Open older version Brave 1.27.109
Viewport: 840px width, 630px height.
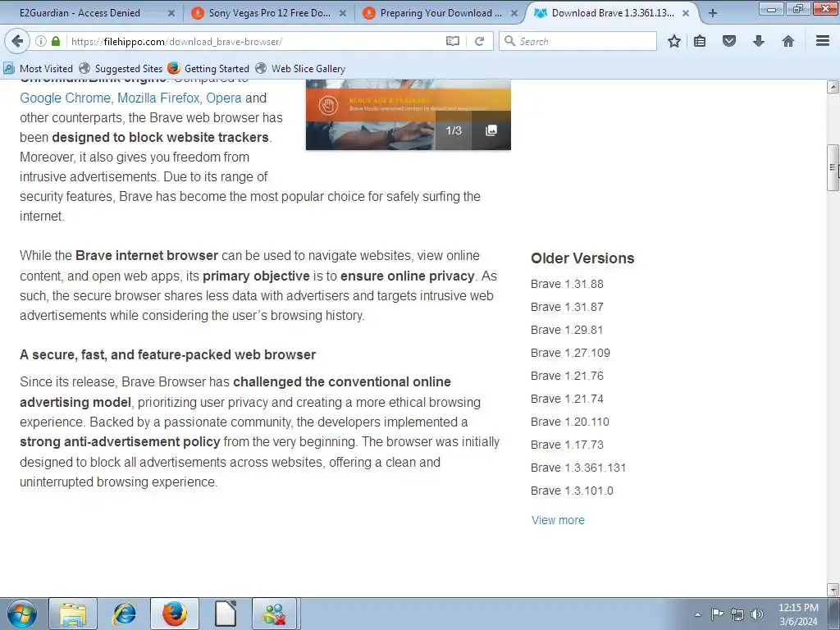[x=570, y=353]
